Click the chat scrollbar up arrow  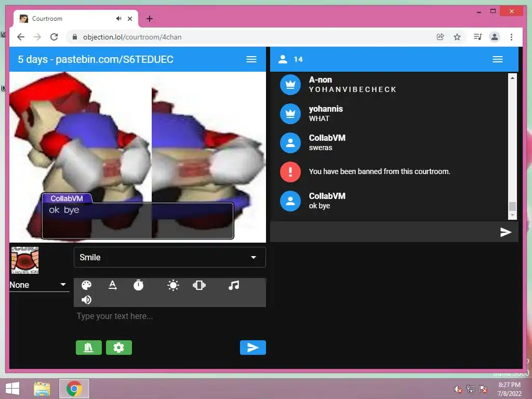(x=512, y=78)
